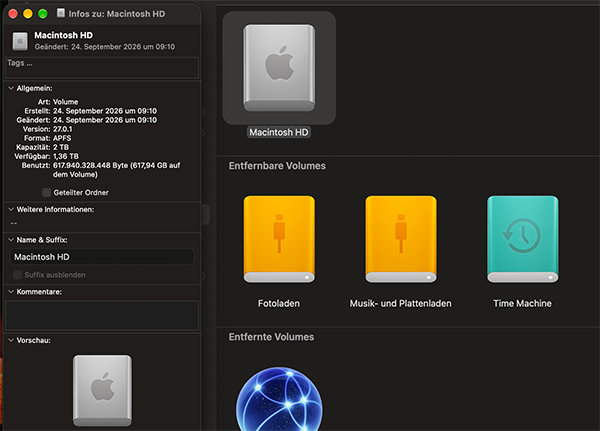600x431 pixels.
Task: Click the Entfernbare Volumes section heading
Action: [x=277, y=166]
